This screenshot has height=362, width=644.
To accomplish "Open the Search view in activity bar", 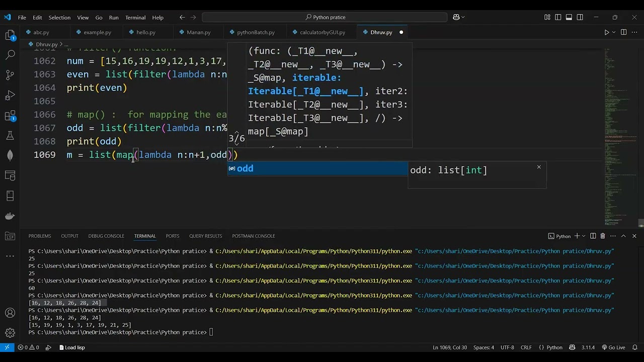I will [x=10, y=55].
